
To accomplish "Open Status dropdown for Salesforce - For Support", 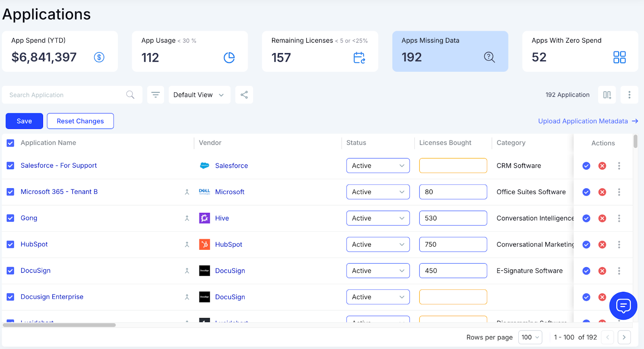I will 378,166.
